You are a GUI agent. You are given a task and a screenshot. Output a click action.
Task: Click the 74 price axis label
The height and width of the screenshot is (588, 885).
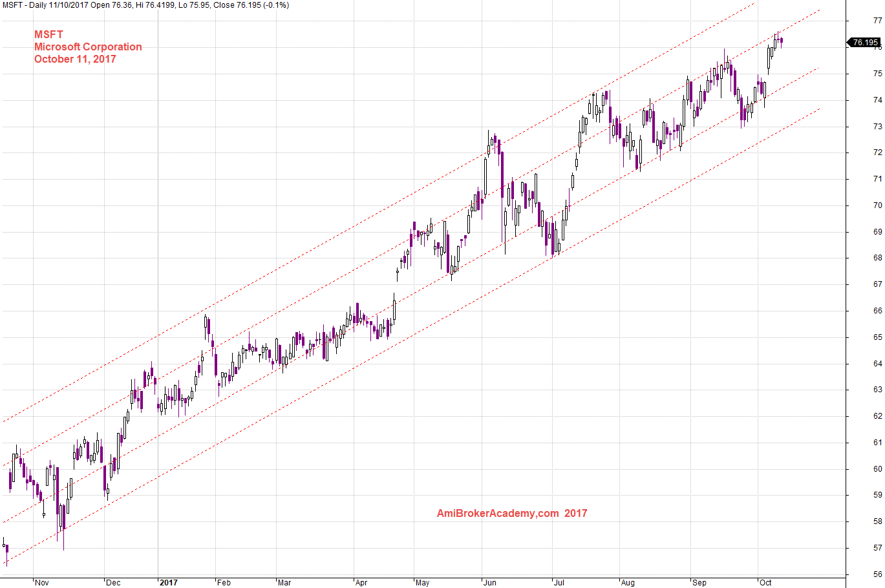pos(877,100)
